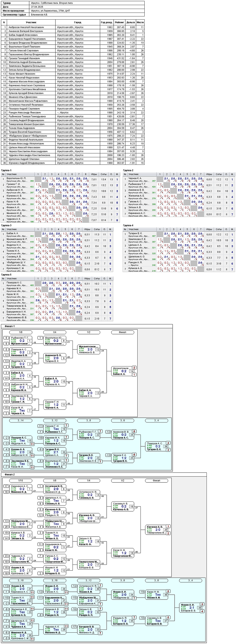The height and width of the screenshot is (644, 237).
Task: Click the 'Группа-5' table heading
Action: point(6,274)
